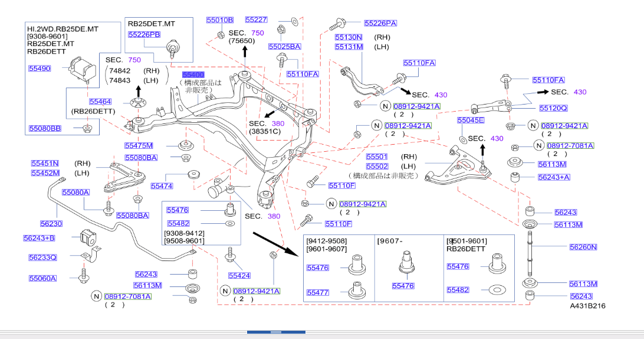Click the (38351C) reference text
The height and width of the screenshot is (339, 644).
tap(265, 132)
